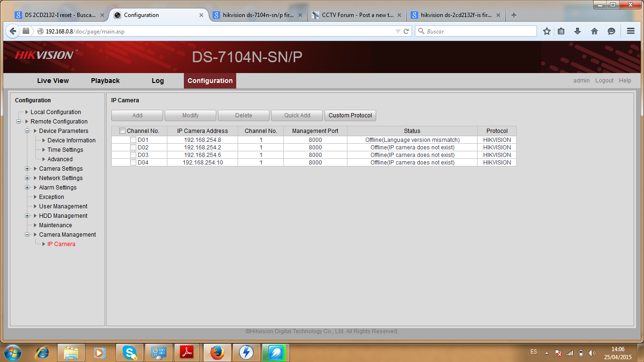Open Windows Media Player from taskbar

pos(99,353)
